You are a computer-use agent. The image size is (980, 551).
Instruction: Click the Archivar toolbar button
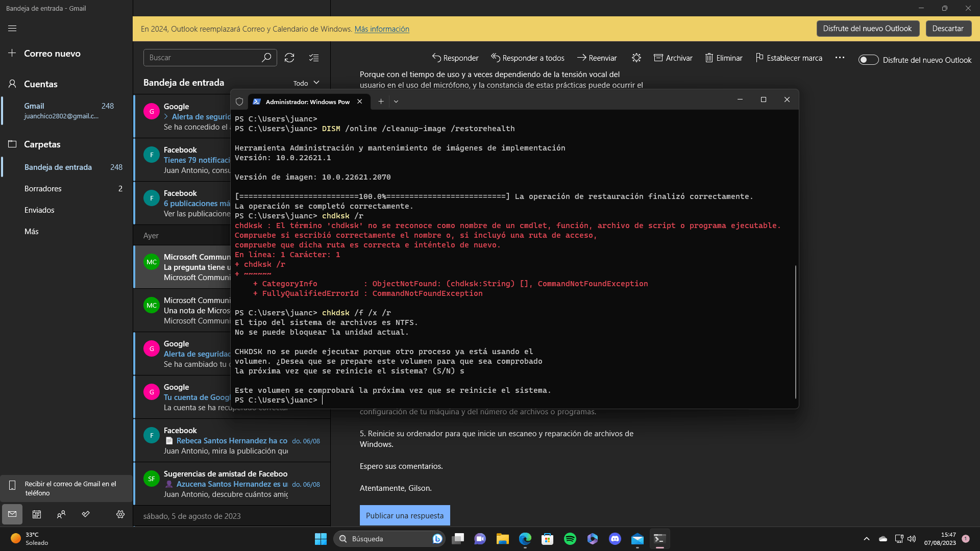tap(673, 58)
